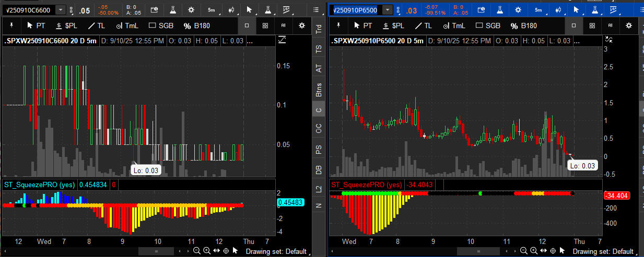Viewport: 644px width, 257px height.
Task: Zoom in on the right chart
Action: coord(533,251)
